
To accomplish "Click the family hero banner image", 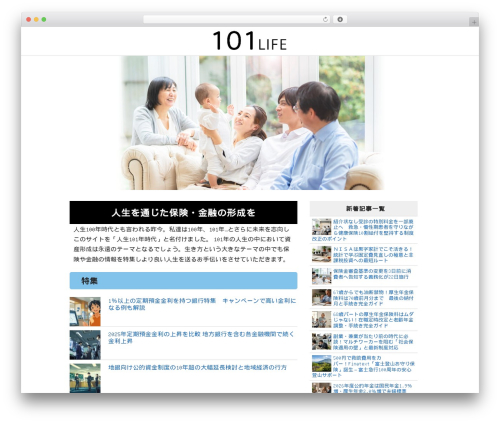I will click(x=252, y=123).
